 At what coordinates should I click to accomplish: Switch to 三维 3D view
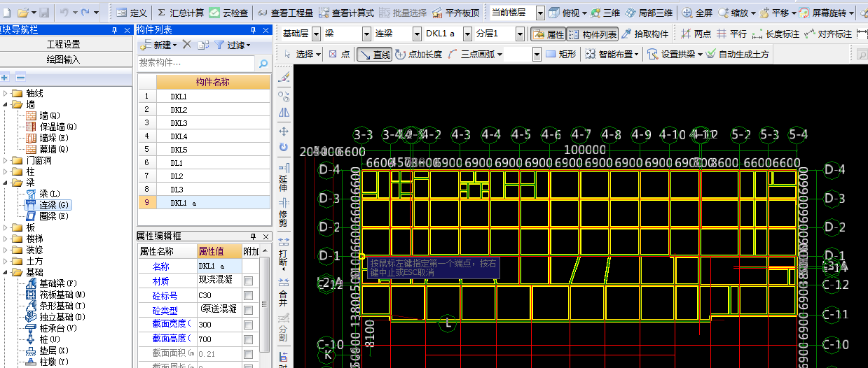pyautogui.click(x=606, y=13)
